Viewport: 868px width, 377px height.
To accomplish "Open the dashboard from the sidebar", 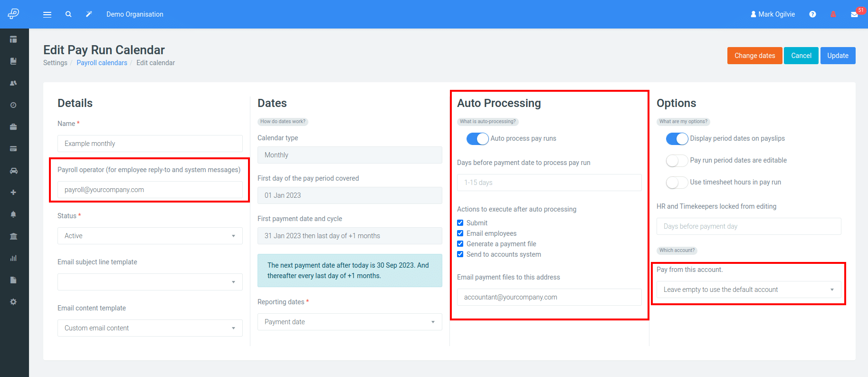I will coord(13,39).
